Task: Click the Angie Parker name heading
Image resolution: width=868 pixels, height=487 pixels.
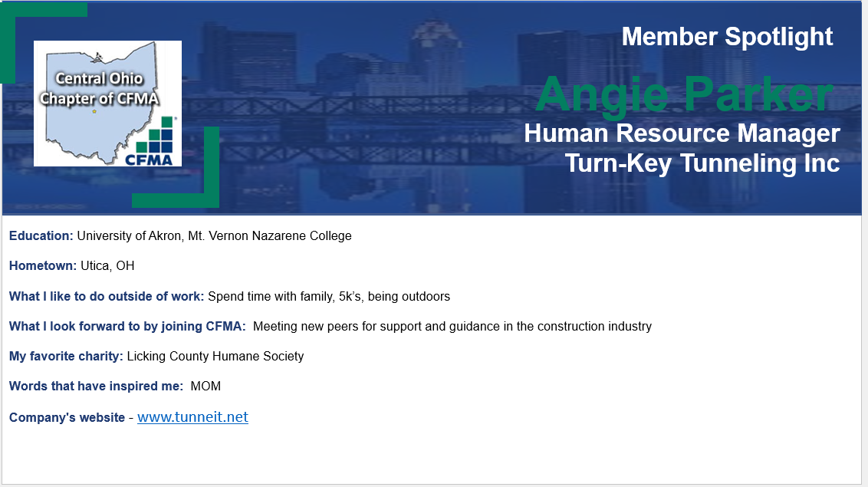Action: coord(684,94)
